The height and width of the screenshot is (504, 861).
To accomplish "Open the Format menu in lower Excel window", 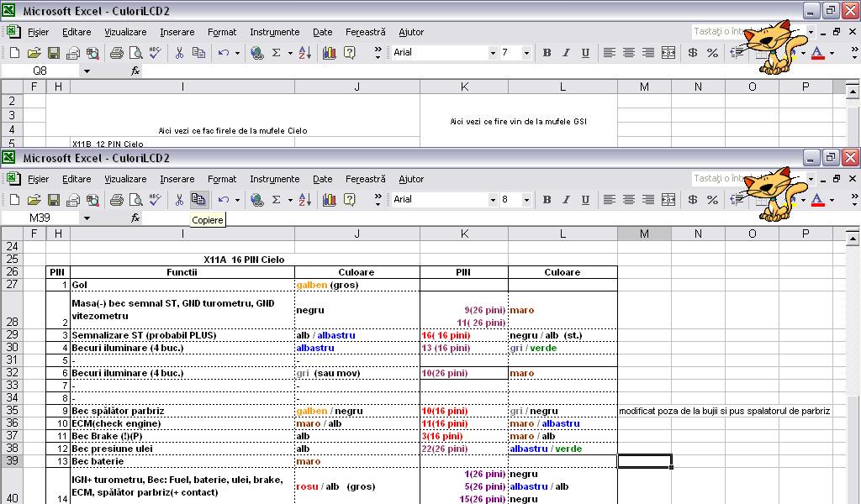I will tap(222, 179).
